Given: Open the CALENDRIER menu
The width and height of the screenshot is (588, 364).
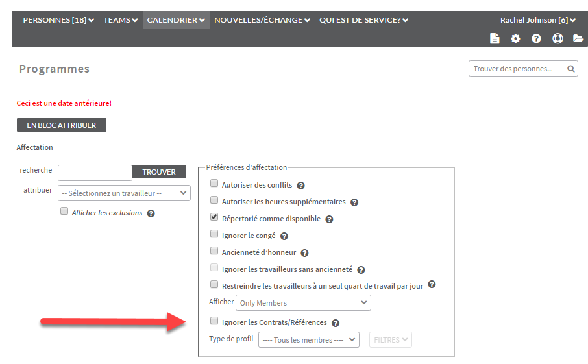Looking at the screenshot, I should [176, 20].
